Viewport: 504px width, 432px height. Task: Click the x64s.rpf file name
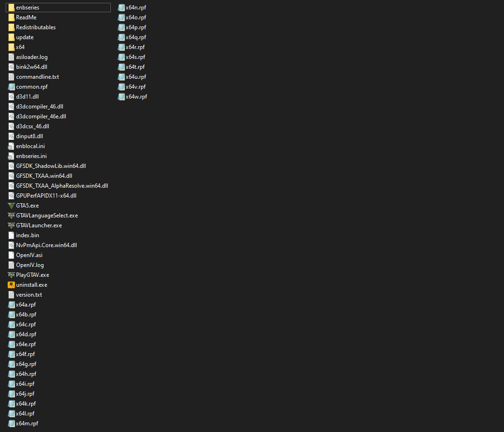pos(135,57)
